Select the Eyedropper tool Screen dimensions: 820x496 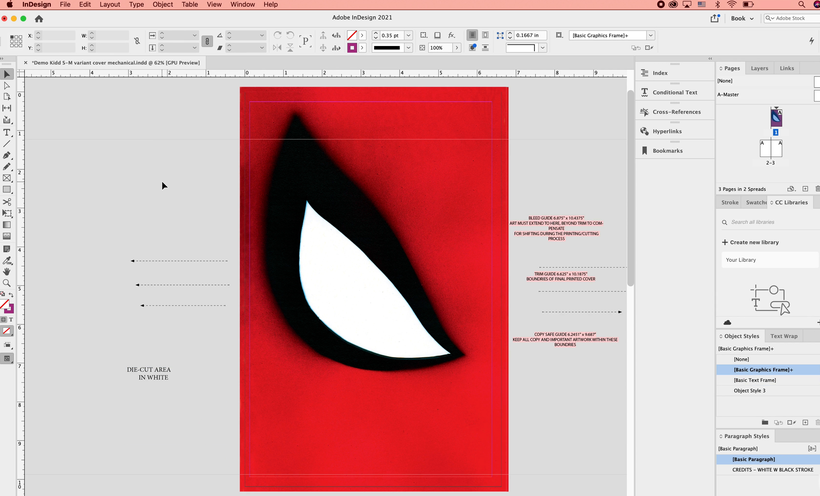point(7,261)
